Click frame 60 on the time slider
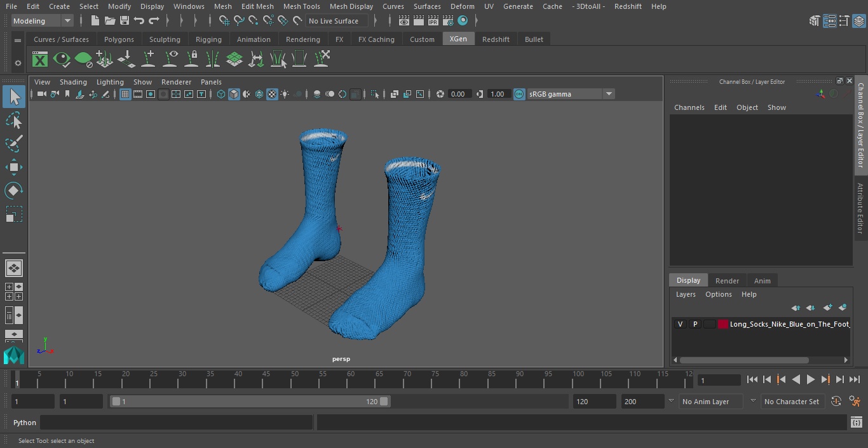Screen dimensions: 868x448 click(x=351, y=379)
